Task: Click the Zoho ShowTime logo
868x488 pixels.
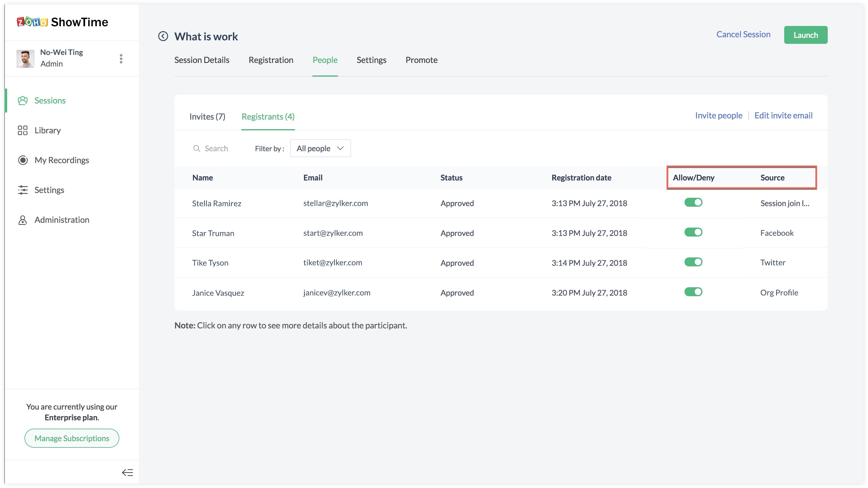Action: 63,22
